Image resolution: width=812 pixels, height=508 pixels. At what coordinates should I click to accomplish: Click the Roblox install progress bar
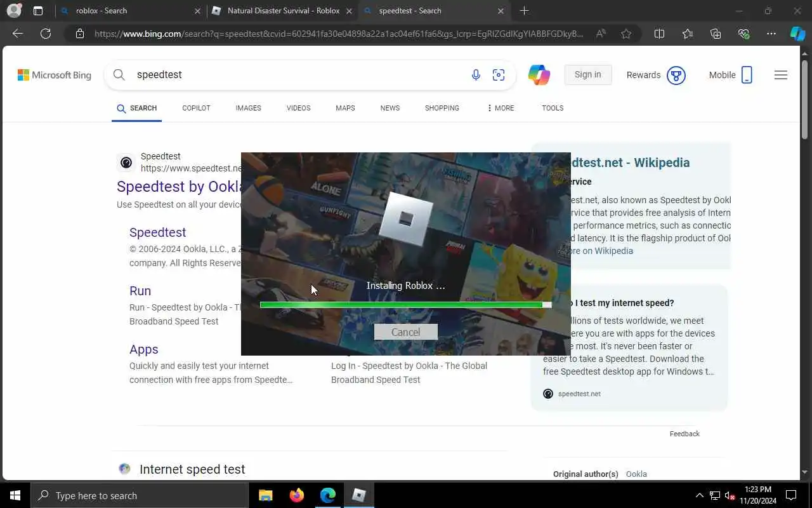(x=405, y=305)
